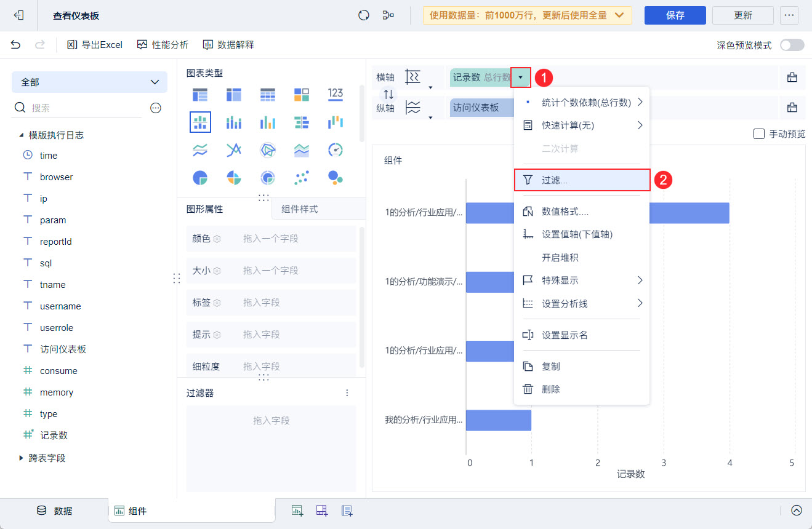Choose 设置值轴 from the field menu
This screenshot has height=529, width=812.
click(x=582, y=234)
